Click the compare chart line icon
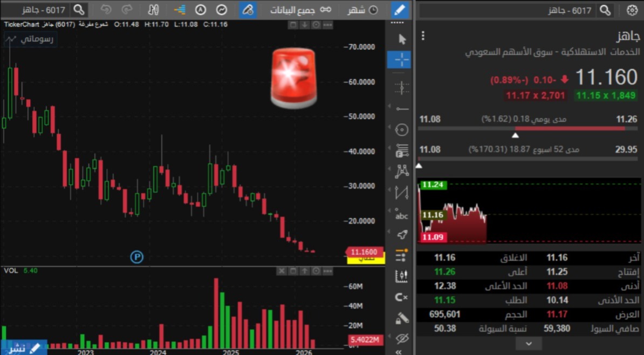 221,10
